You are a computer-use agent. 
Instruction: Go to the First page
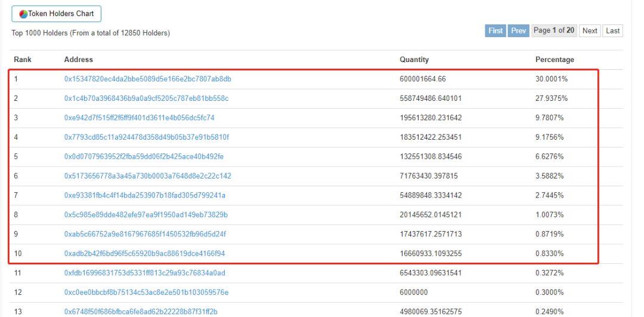coord(496,30)
